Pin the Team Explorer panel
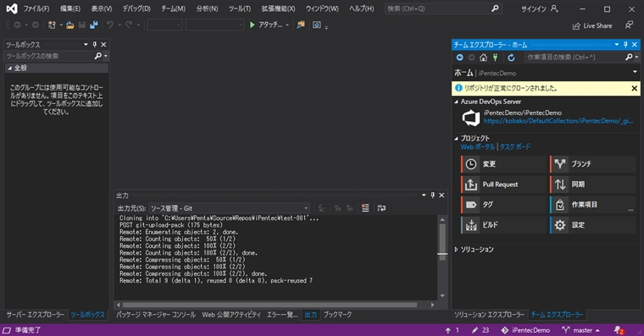Image resolution: width=644 pixels, height=336 pixels. [x=625, y=44]
